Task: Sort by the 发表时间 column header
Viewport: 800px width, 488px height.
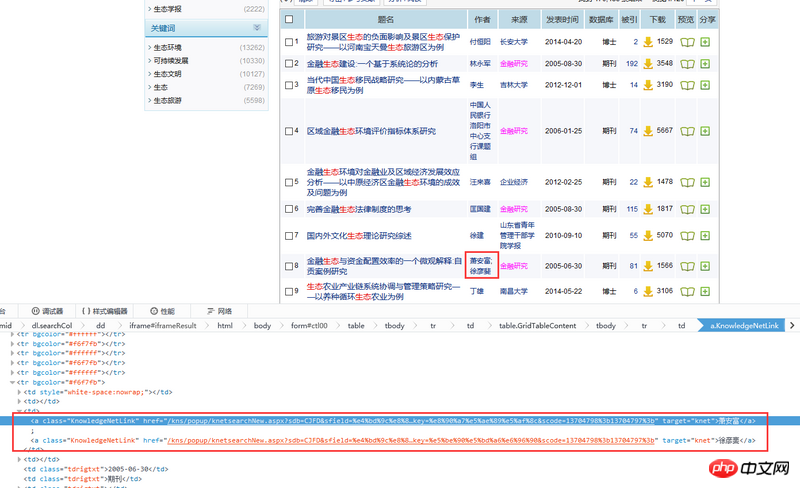Action: pos(562,19)
